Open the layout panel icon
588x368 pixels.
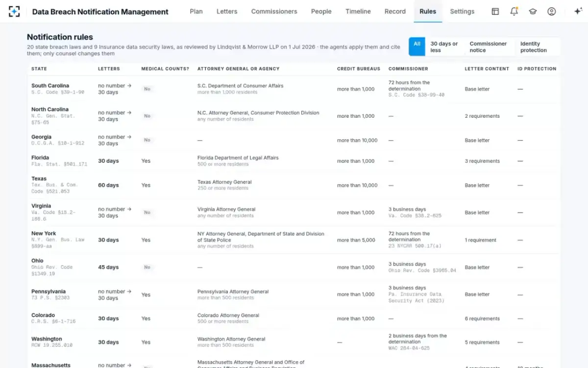[495, 11]
